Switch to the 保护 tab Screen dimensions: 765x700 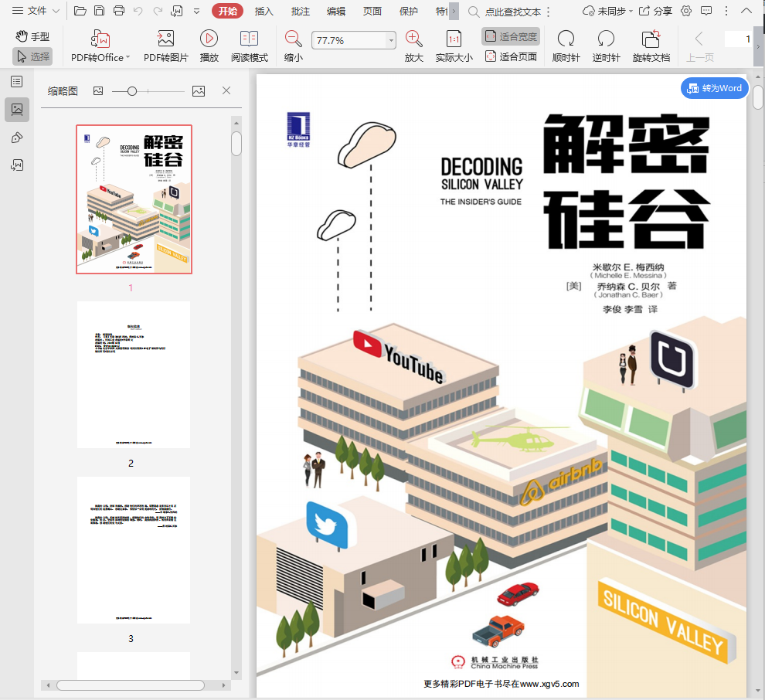409,11
